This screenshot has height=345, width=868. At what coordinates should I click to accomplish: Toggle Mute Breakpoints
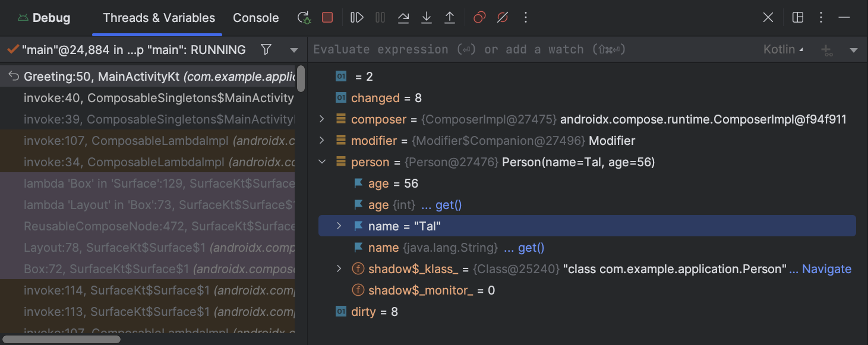click(503, 18)
